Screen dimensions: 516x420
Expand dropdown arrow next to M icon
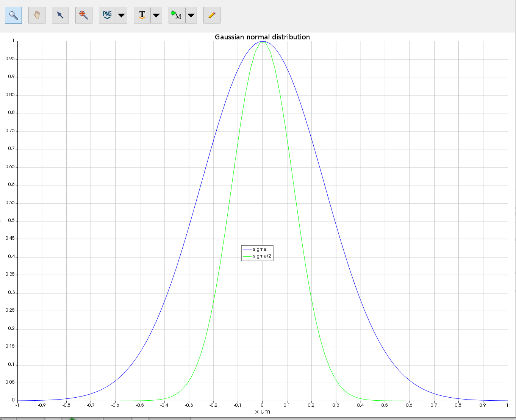point(191,16)
